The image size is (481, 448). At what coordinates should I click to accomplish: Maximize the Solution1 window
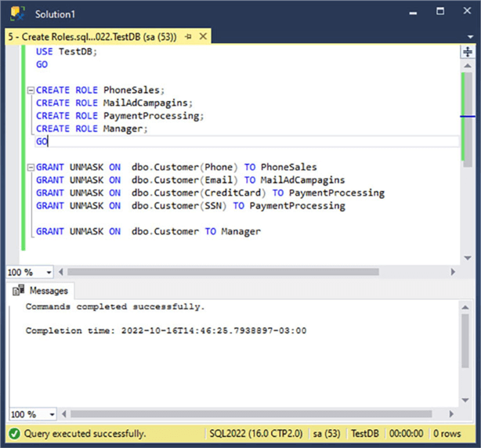[x=440, y=11]
